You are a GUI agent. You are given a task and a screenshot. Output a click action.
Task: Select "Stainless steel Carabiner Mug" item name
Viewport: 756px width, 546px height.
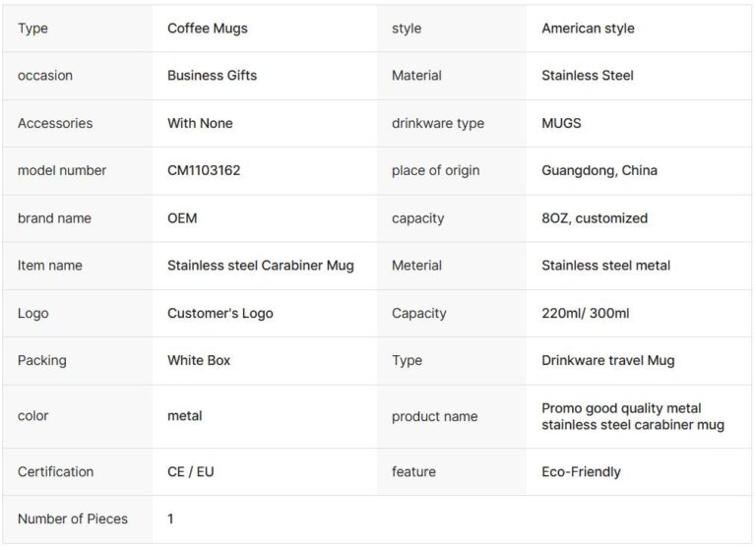click(261, 266)
